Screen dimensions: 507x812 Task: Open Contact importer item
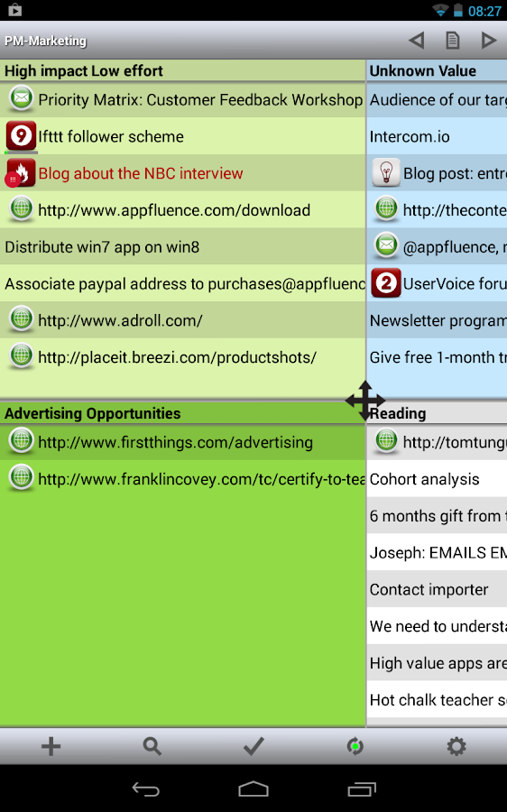click(x=438, y=589)
